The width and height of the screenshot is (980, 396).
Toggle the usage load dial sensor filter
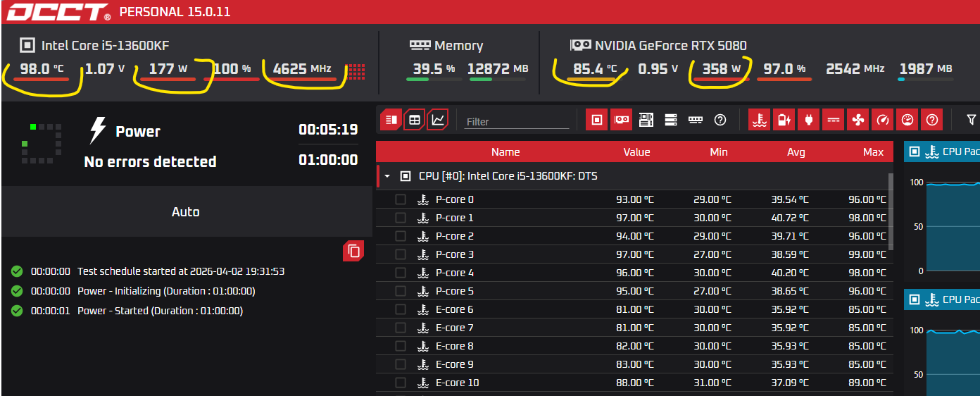(x=907, y=120)
